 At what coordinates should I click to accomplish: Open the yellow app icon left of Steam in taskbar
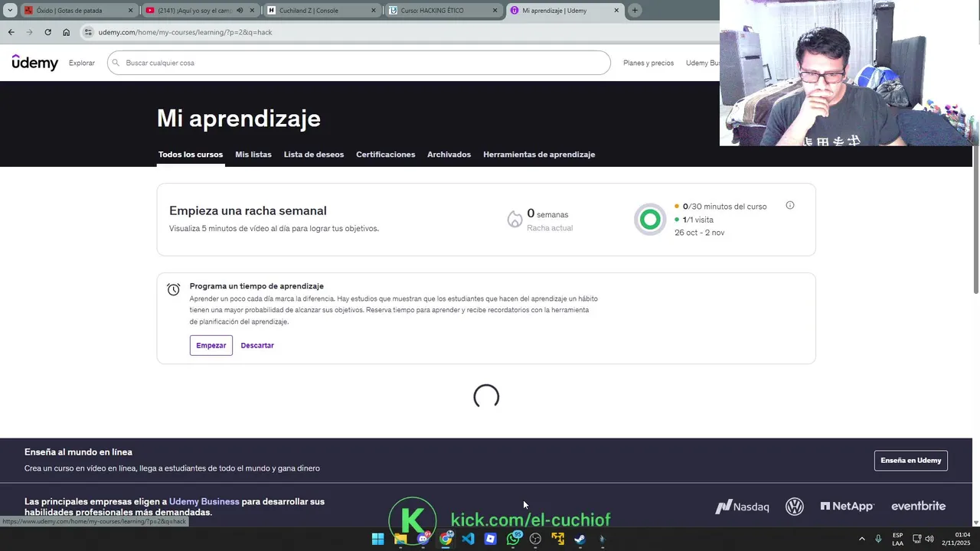tap(558, 539)
